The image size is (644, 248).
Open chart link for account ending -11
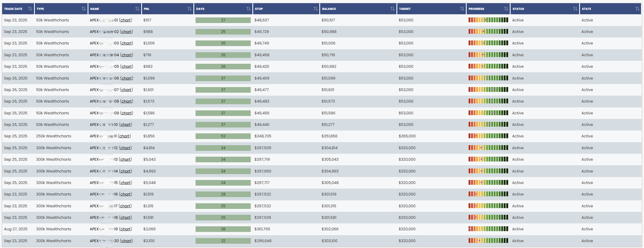(124, 136)
